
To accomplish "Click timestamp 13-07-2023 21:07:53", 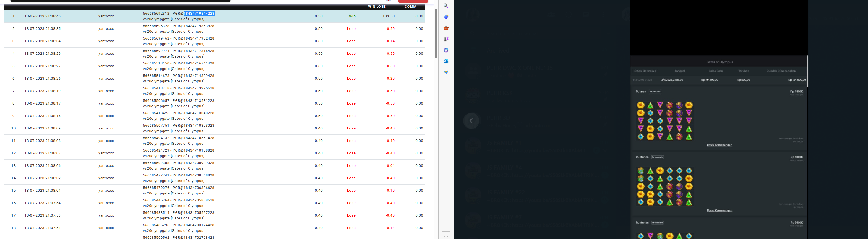I will point(42,215).
